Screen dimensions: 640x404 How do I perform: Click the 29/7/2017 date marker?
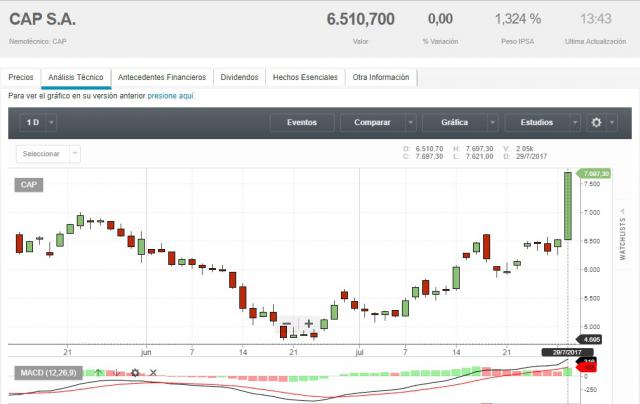[567, 353]
